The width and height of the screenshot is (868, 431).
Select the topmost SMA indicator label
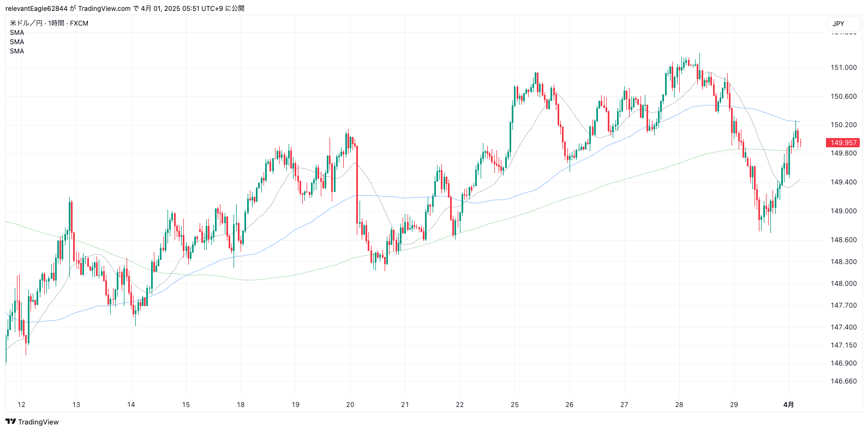(x=17, y=33)
